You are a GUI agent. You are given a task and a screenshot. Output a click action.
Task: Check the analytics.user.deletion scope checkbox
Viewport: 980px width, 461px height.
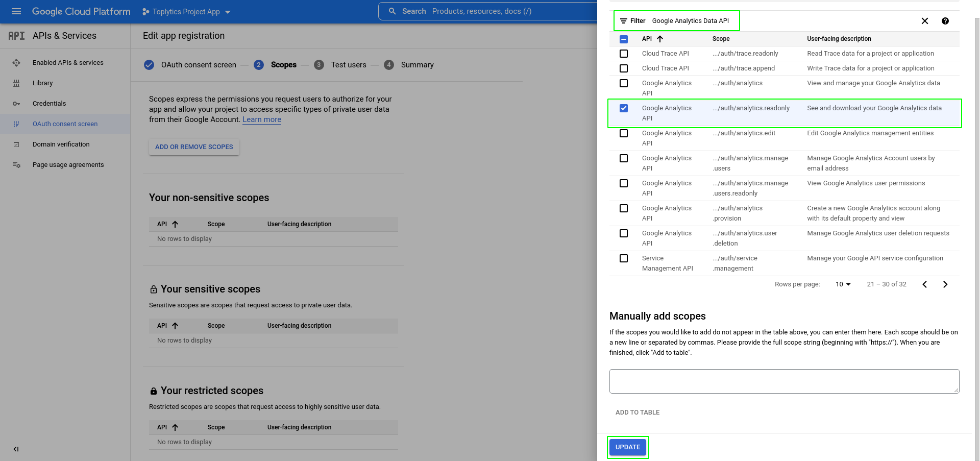tap(624, 233)
